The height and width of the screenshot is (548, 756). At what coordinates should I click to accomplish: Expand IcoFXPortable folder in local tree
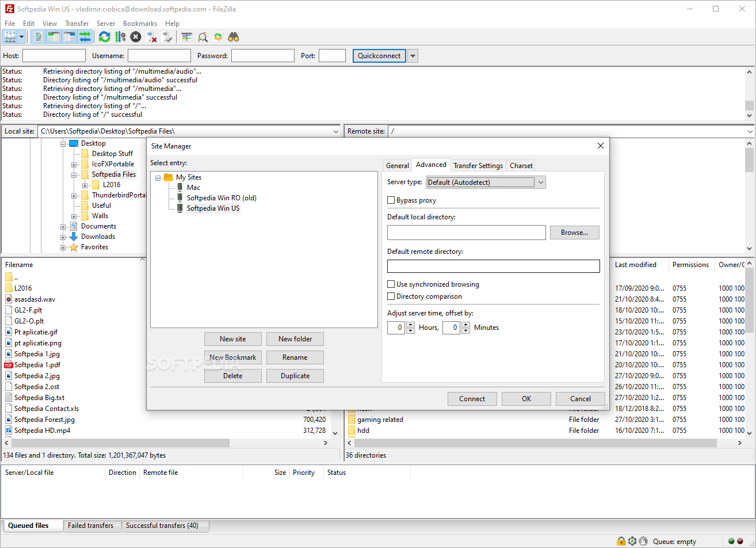pyautogui.click(x=74, y=164)
